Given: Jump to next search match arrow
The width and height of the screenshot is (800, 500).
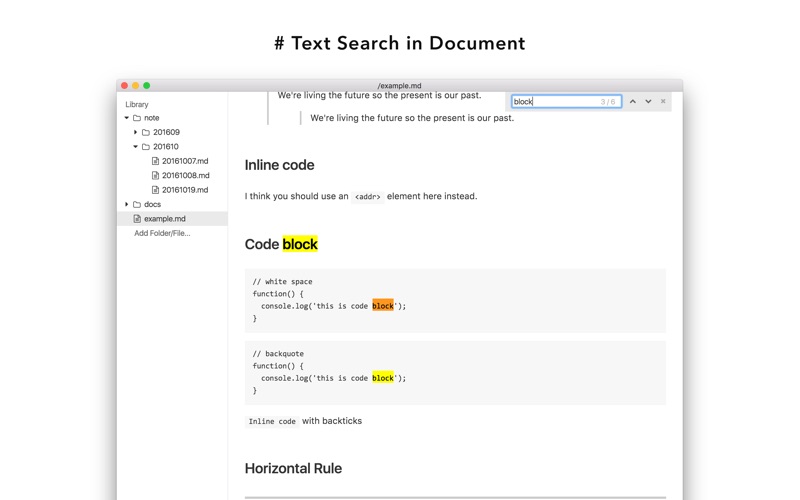Looking at the screenshot, I should (x=648, y=102).
